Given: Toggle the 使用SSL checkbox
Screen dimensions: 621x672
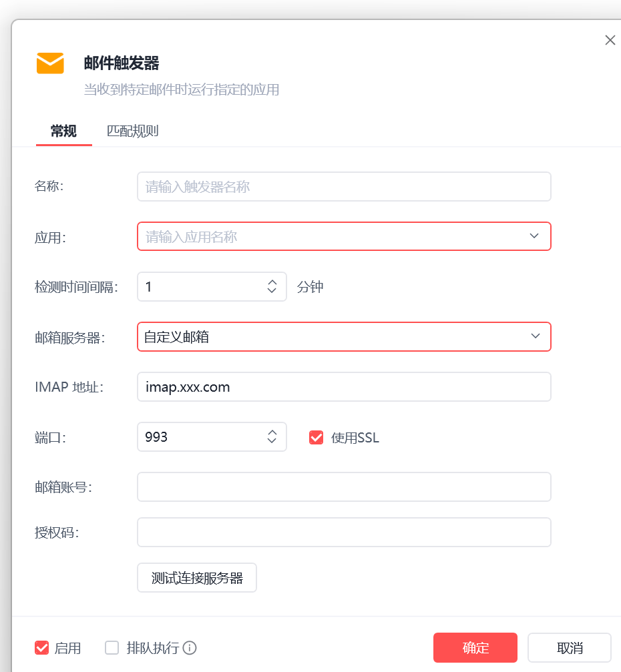Looking at the screenshot, I should pos(316,438).
